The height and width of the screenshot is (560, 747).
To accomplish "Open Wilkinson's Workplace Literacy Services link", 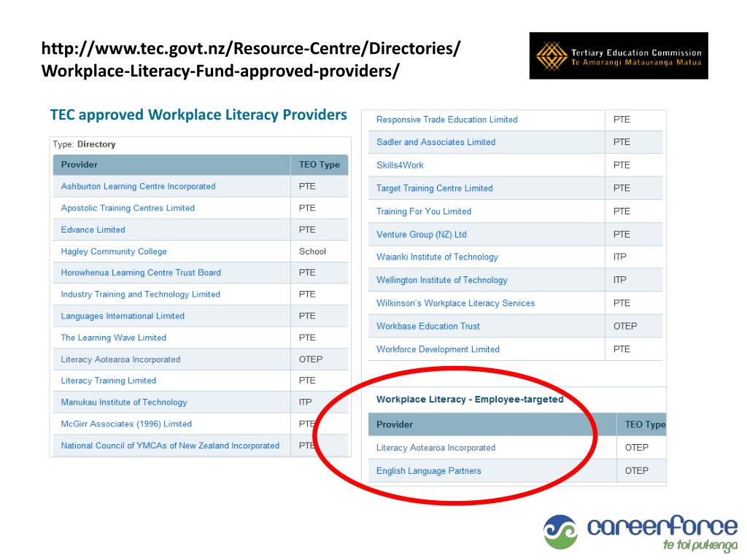I will click(x=455, y=303).
